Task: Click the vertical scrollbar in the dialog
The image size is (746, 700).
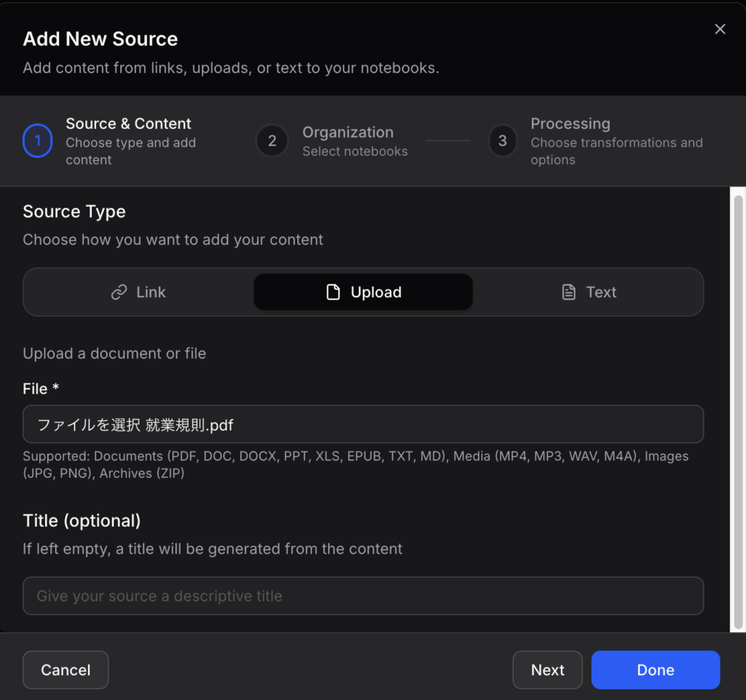Action: (x=738, y=408)
